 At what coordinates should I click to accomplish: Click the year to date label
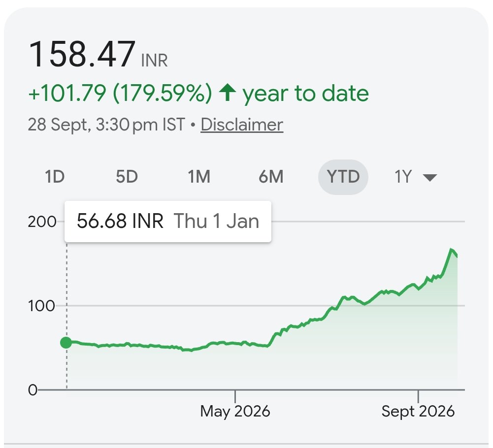pyautogui.click(x=305, y=94)
